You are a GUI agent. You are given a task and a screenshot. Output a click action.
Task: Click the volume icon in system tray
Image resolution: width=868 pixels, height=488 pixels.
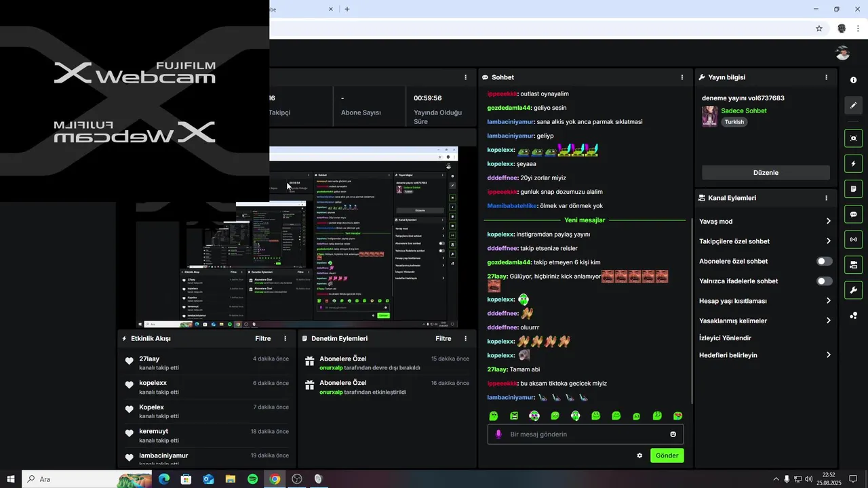(x=808, y=479)
